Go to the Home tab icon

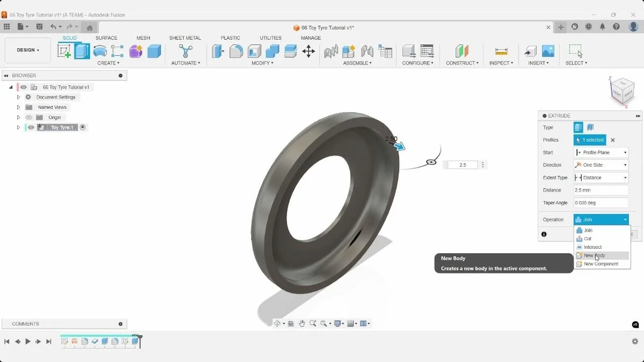[90, 27]
